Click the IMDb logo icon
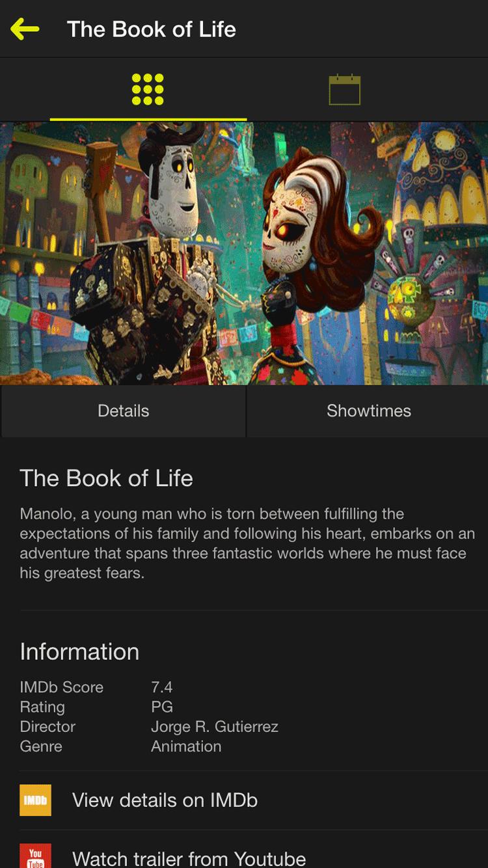Image resolution: width=488 pixels, height=868 pixels. click(35, 800)
